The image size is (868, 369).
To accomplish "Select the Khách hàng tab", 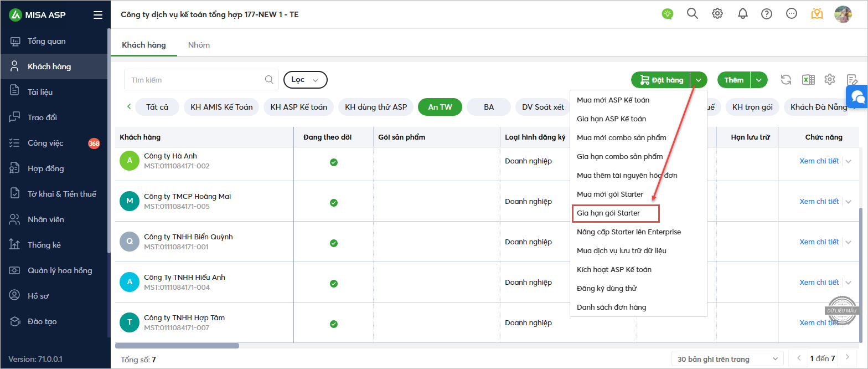I will click(144, 45).
